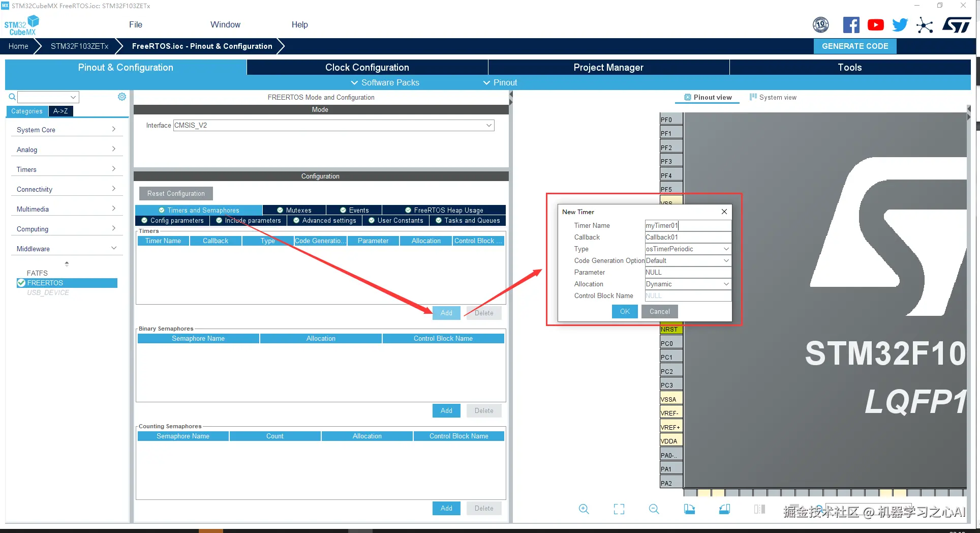Rotate the chip view clockwise
The height and width of the screenshot is (533, 980).
(x=689, y=509)
